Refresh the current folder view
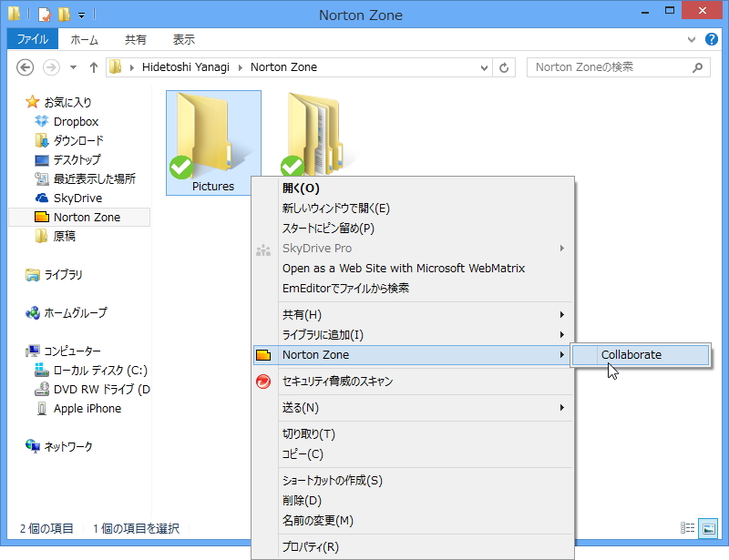Screen dimensions: 729x560 [505, 67]
